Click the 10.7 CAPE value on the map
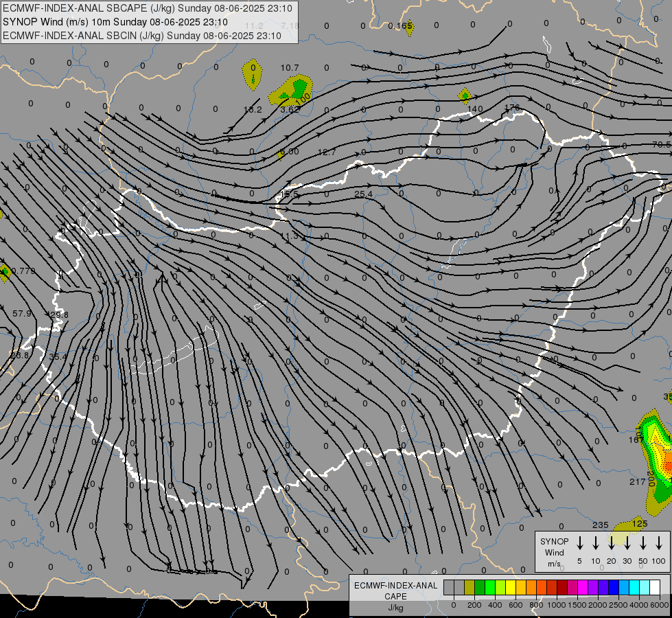This screenshot has height=618, width=672. point(290,68)
